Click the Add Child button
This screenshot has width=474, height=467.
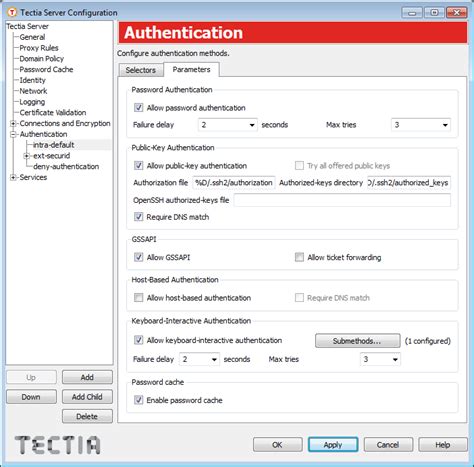point(87,397)
